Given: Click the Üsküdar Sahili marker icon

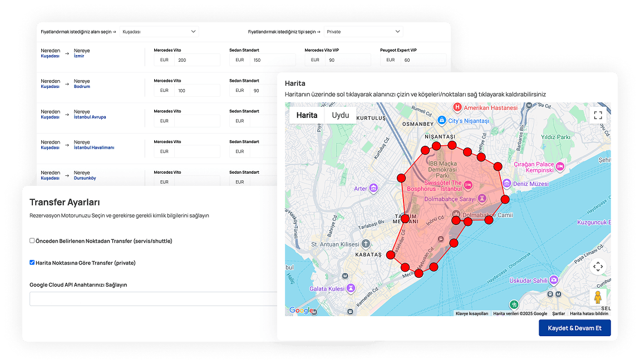Looking at the screenshot, I should [554, 280].
